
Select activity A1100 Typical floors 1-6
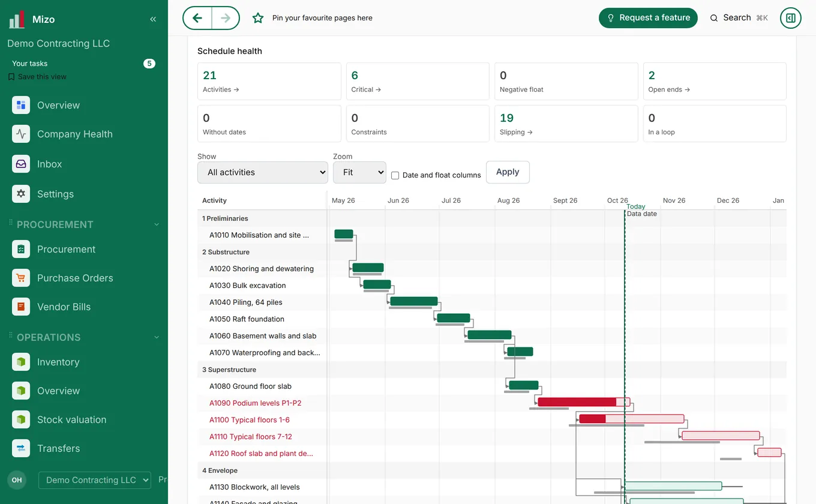pos(250,420)
